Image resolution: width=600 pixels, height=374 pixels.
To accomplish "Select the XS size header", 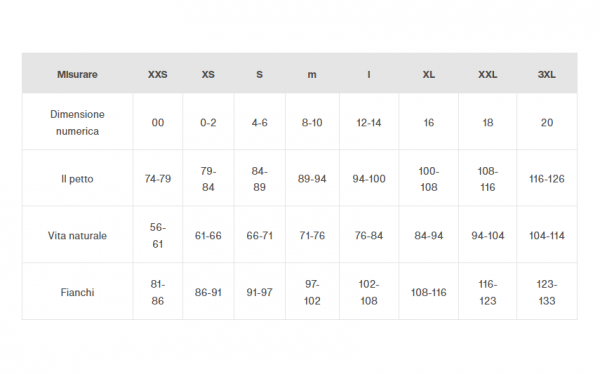I will click(208, 74).
